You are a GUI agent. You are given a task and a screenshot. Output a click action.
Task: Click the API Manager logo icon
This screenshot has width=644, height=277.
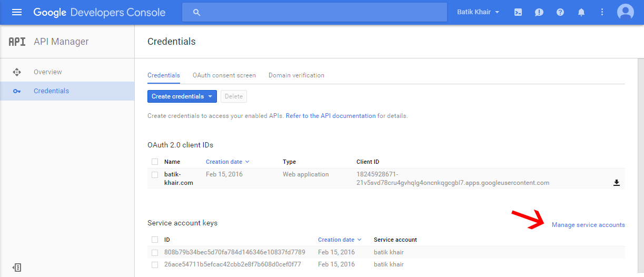(17, 42)
